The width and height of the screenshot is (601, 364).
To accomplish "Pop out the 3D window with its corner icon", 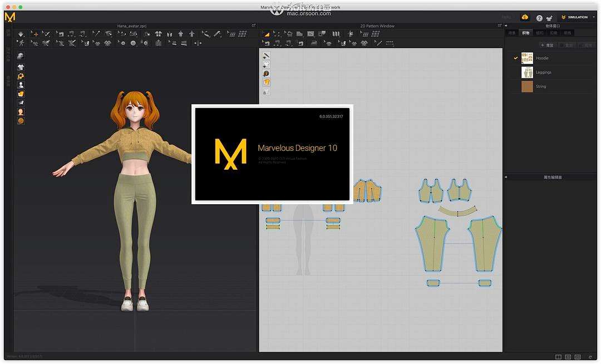I will click(253, 26).
